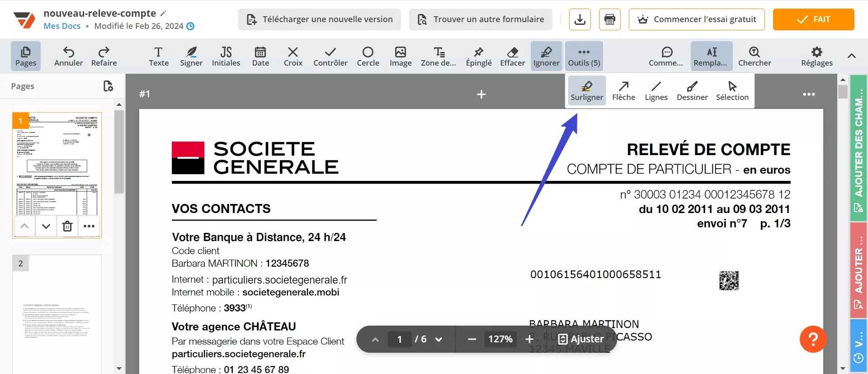The height and width of the screenshot is (374, 868).
Task: Edit document name with the pencil icon
Action: 164,13
